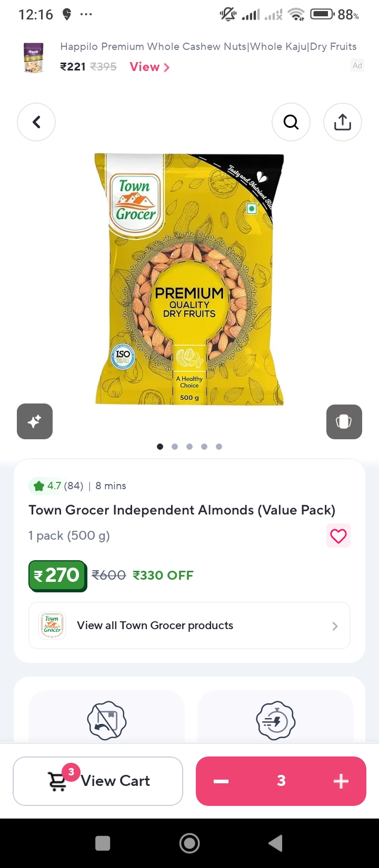Expand View all Town Grocer products chevron
The width and height of the screenshot is (379, 868).
coord(335,626)
